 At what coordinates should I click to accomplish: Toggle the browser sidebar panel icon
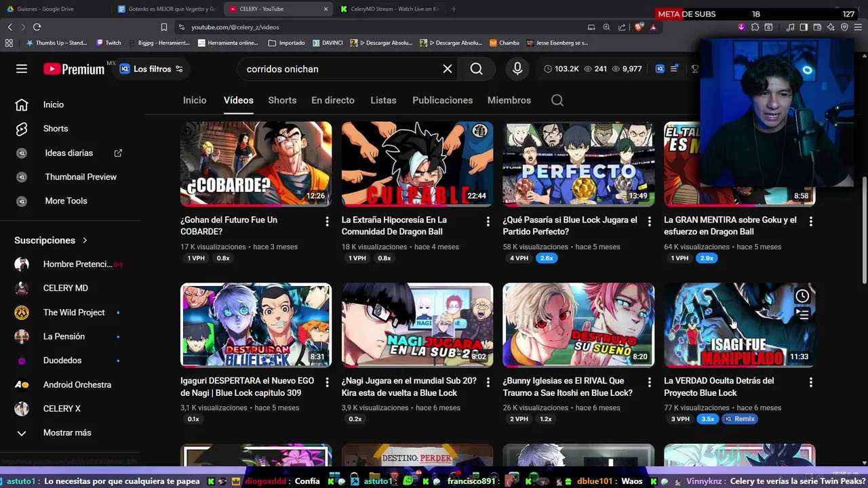pos(804,27)
